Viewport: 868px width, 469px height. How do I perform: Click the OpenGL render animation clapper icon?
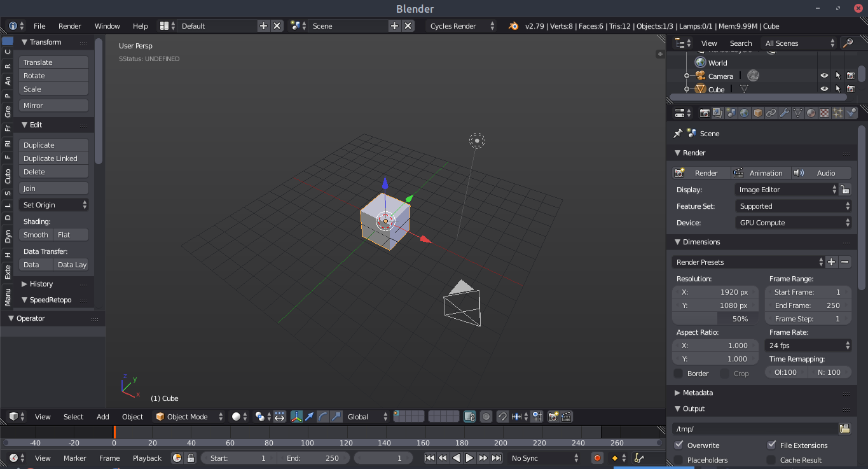coord(567,417)
